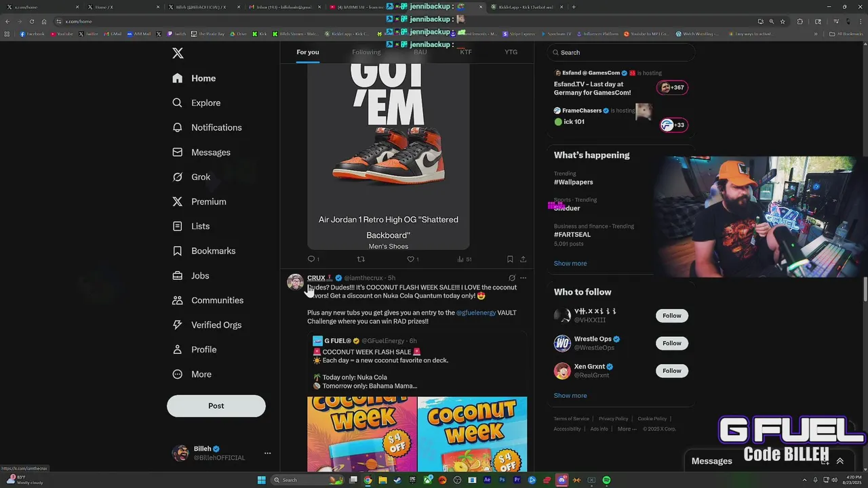Screen dimensions: 868x488
Task: Open the more options on CRUX post
Action: (x=523, y=278)
